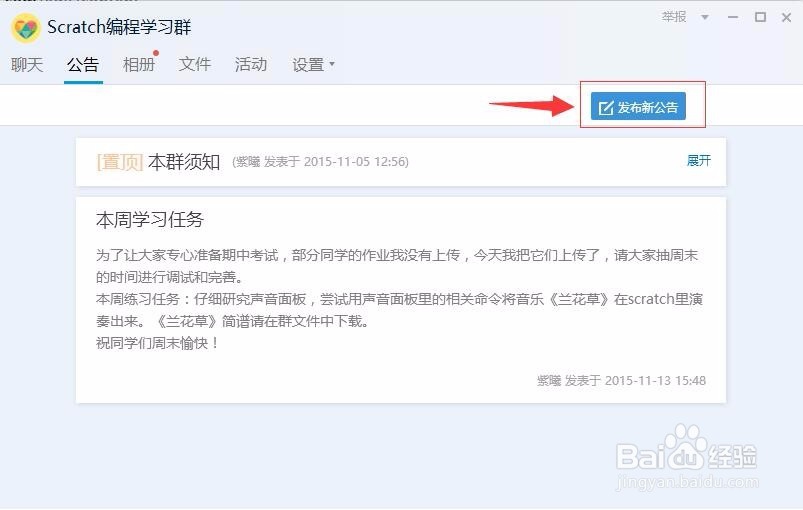Open the 本群须知 announcement title
This screenshot has width=803, height=510.
click(x=184, y=162)
